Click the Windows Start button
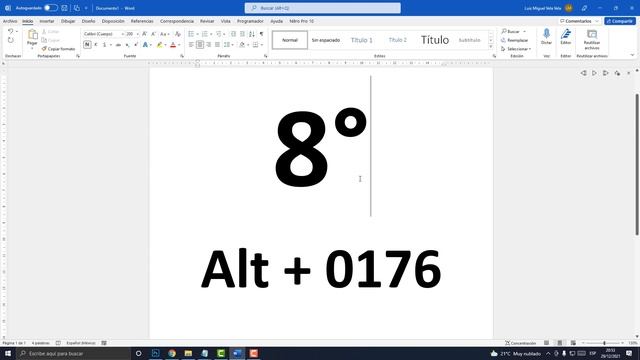 pyautogui.click(x=8, y=353)
